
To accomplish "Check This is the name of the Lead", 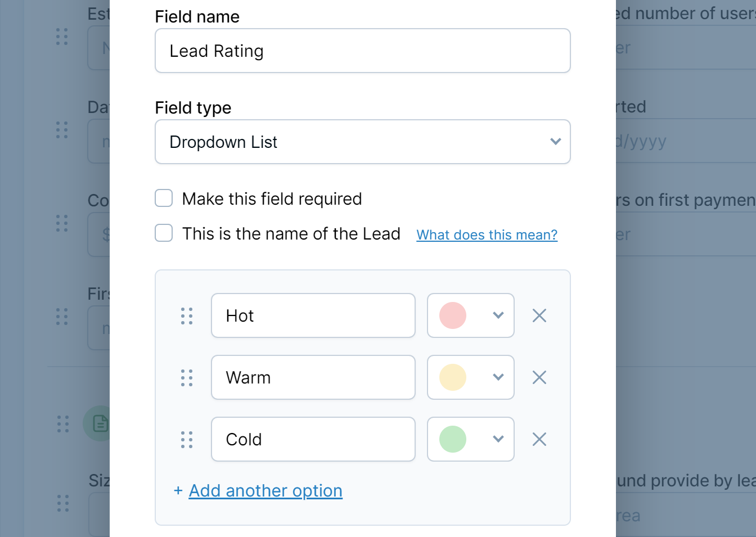I will (163, 233).
